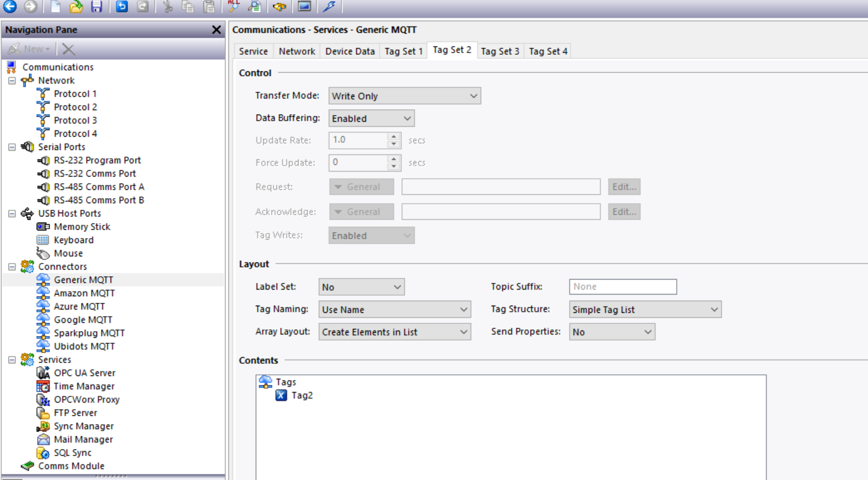Click the Edit button beside Acknowledge
Screen dimensions: 868x480
pos(624,211)
